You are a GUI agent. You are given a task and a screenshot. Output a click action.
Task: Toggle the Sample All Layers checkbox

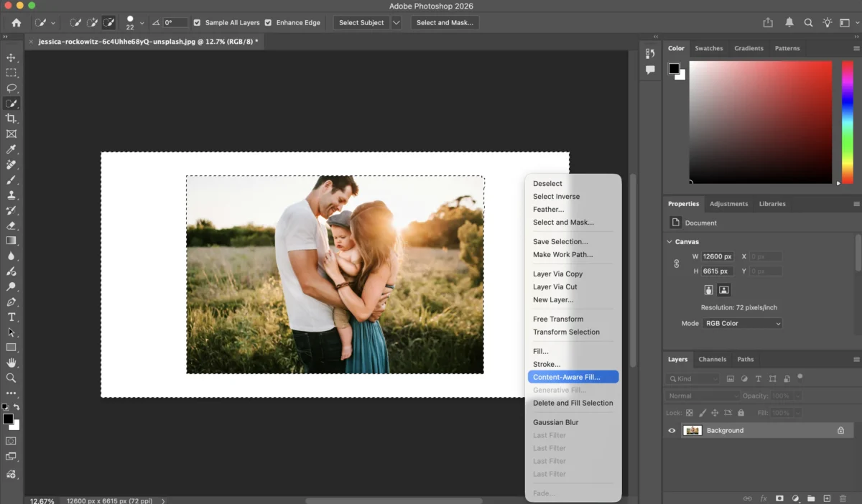[198, 22]
